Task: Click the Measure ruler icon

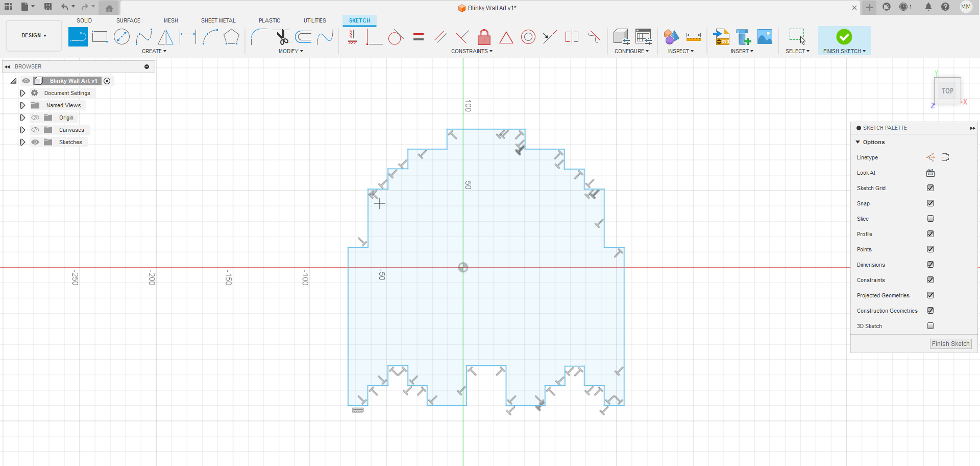Action: click(694, 37)
